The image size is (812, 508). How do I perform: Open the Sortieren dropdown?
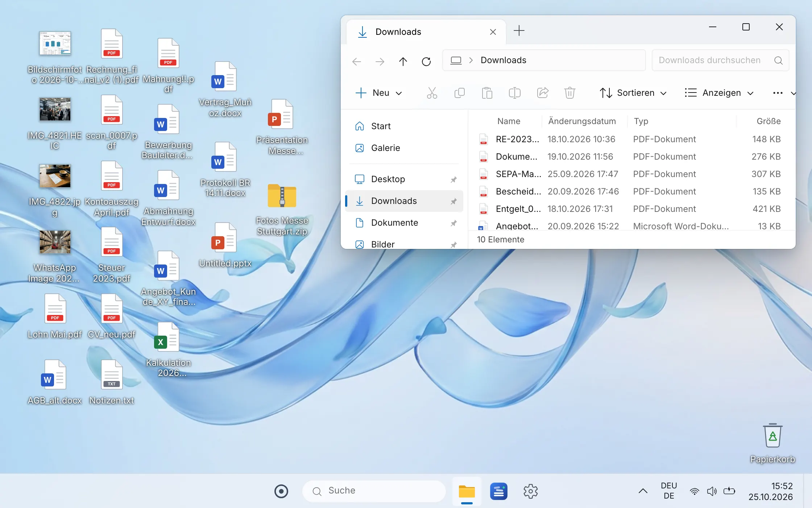tap(633, 93)
